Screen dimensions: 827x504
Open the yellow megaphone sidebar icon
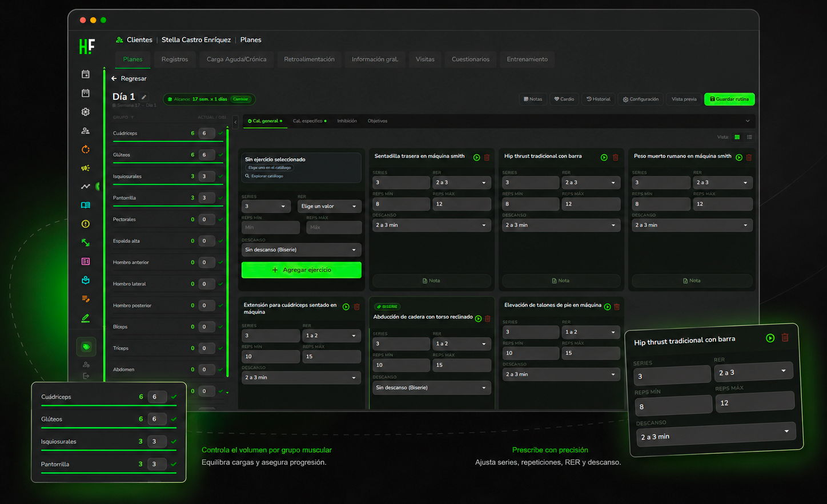click(x=86, y=168)
